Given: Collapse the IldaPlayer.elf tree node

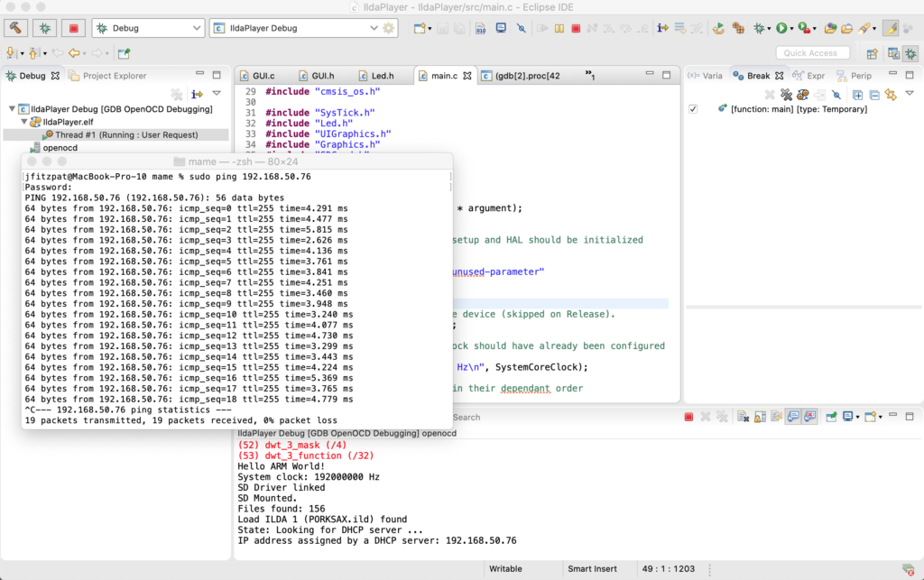Looking at the screenshot, I should click(x=24, y=122).
